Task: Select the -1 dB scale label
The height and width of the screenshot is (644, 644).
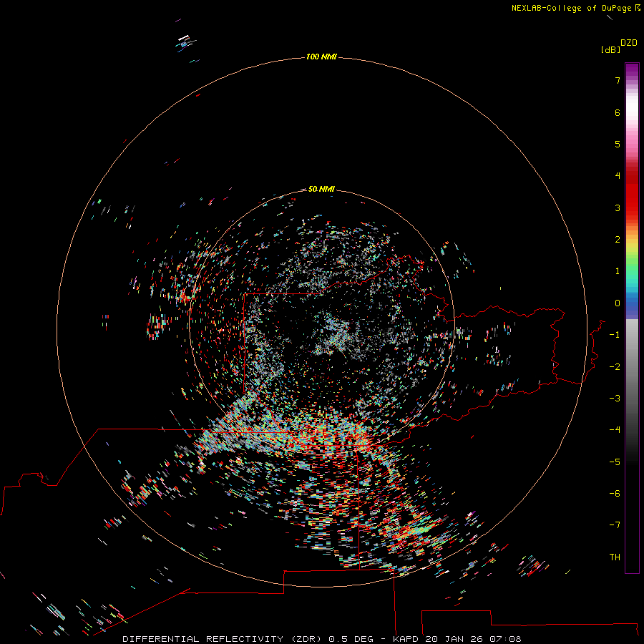Action: [x=615, y=335]
